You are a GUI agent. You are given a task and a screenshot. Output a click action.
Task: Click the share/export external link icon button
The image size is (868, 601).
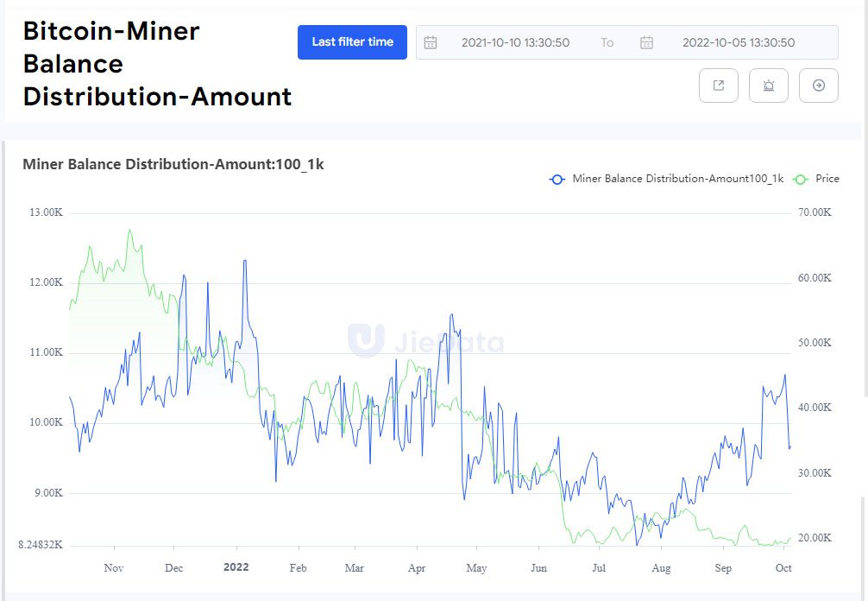[719, 85]
